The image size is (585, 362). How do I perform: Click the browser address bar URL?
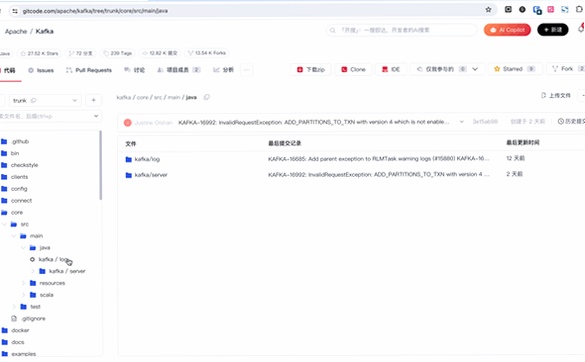coord(95,11)
